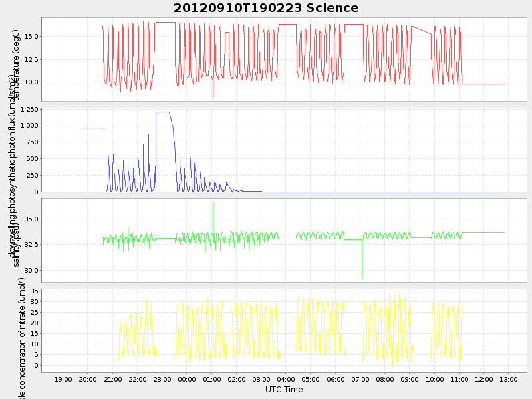
Task: Click the temperature (degC) axis label
Action: (15, 65)
